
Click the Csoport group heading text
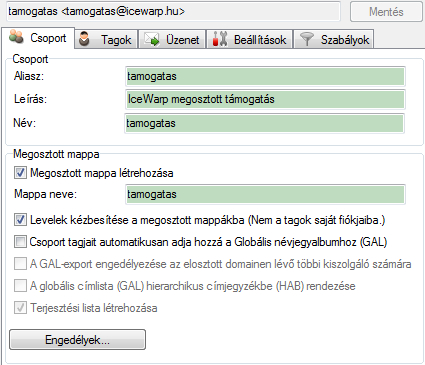coord(30,59)
